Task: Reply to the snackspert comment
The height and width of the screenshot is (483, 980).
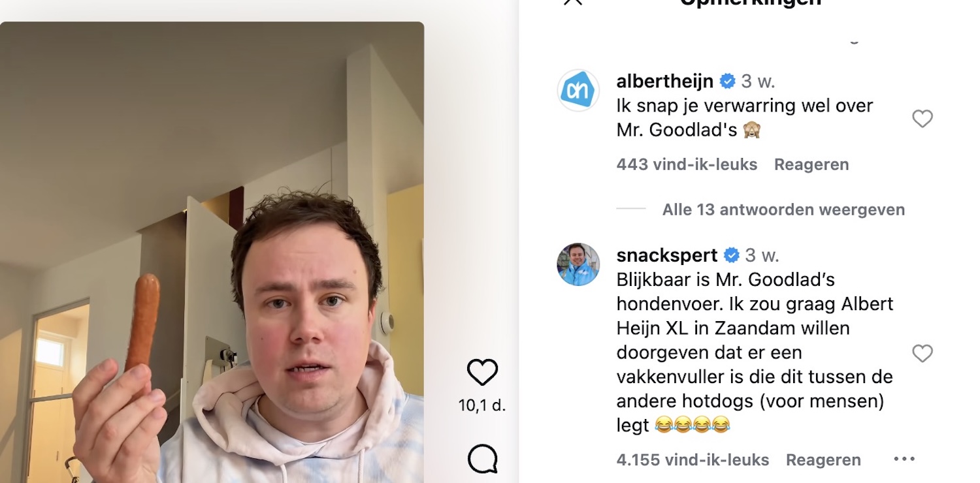Action: (x=823, y=460)
